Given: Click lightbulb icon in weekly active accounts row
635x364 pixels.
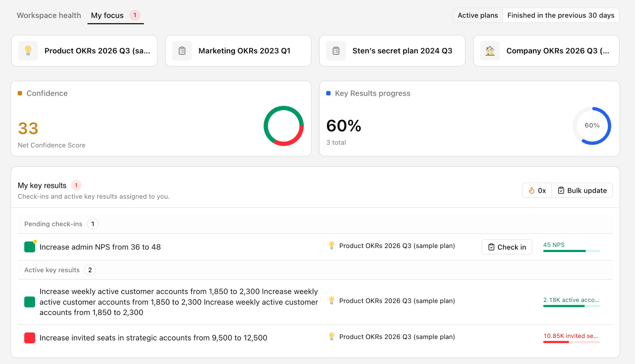Looking at the screenshot, I should pyautogui.click(x=331, y=300).
